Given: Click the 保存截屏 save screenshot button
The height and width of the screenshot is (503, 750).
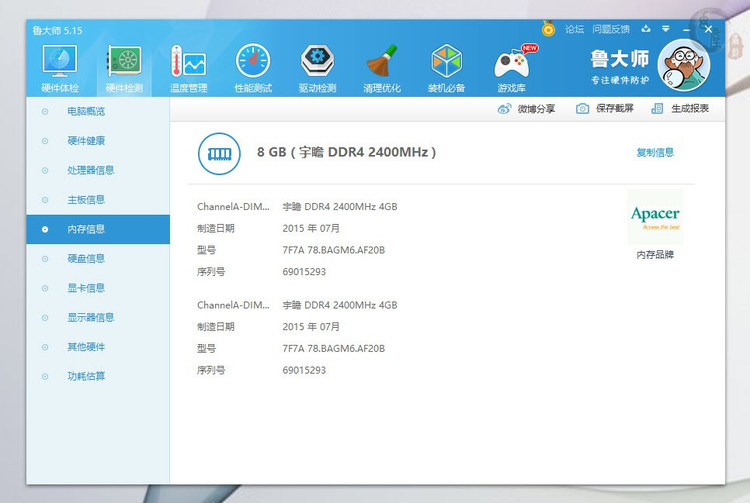Looking at the screenshot, I should click(605, 109).
